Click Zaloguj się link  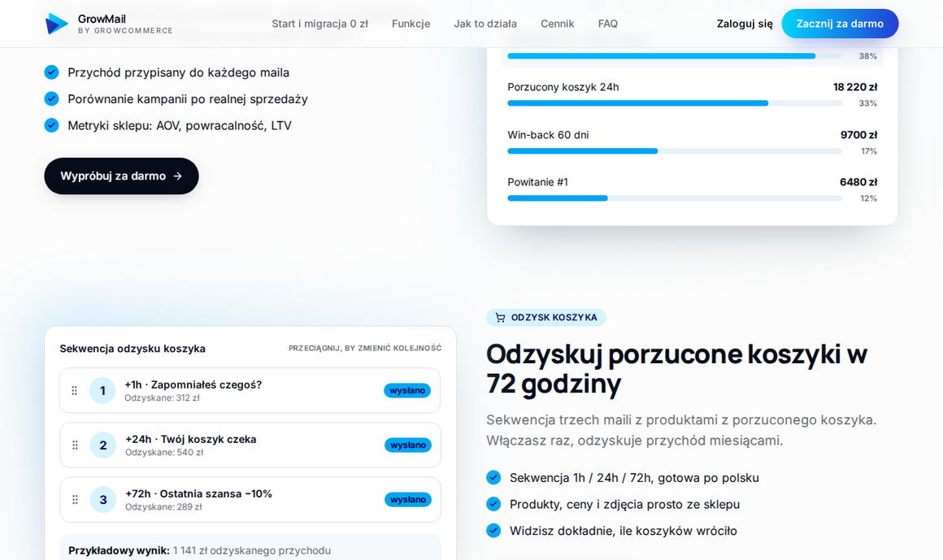pyautogui.click(x=745, y=24)
